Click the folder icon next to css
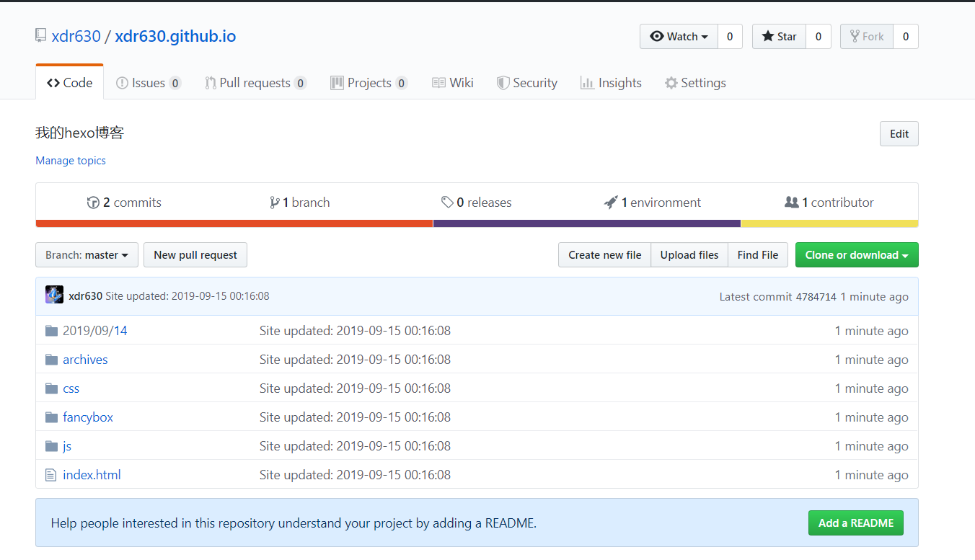 click(51, 388)
